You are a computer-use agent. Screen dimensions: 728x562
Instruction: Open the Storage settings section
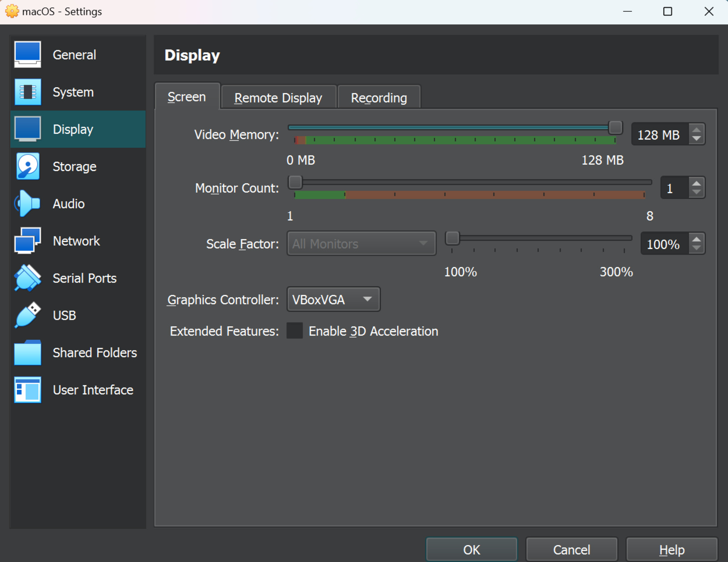tap(74, 166)
